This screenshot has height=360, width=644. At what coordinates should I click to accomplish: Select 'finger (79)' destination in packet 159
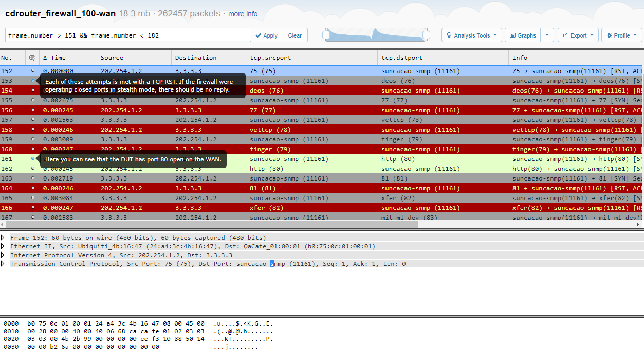pyautogui.click(x=402, y=139)
